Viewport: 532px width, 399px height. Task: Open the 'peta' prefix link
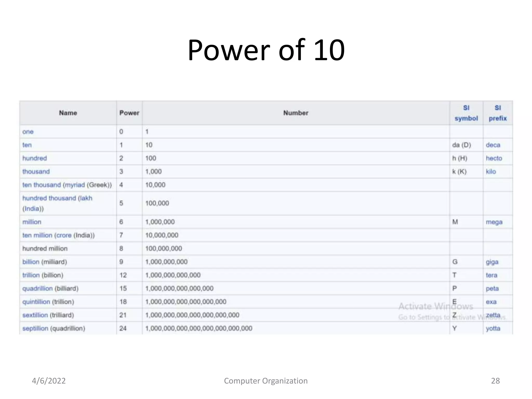[492, 289]
